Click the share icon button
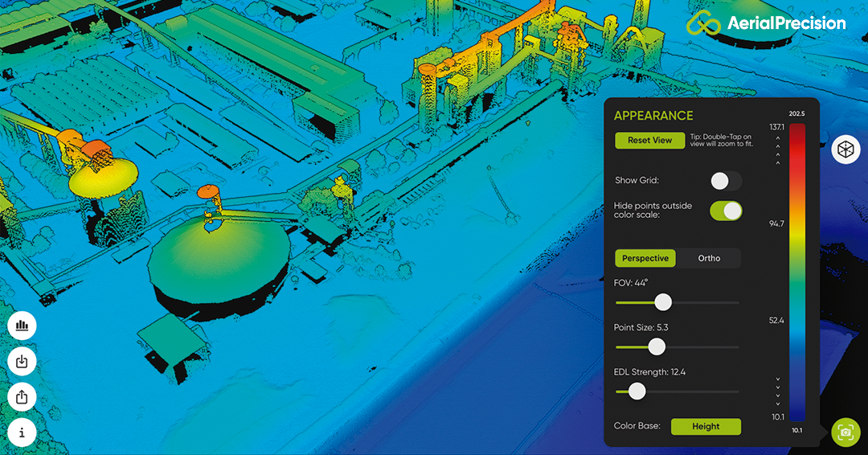This screenshot has width=868, height=455. coord(23,397)
